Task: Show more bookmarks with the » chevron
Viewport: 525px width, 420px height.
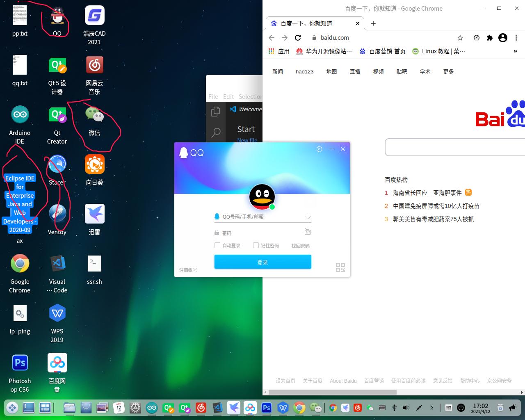Action: point(516,51)
